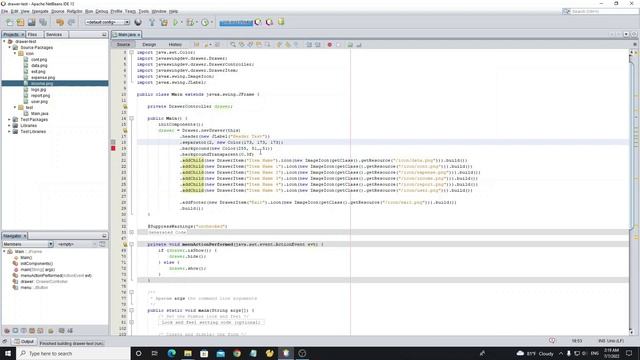Image resolution: width=640 pixels, height=360 pixels.
Task: Open the default config dropdown
Action: coord(107,22)
